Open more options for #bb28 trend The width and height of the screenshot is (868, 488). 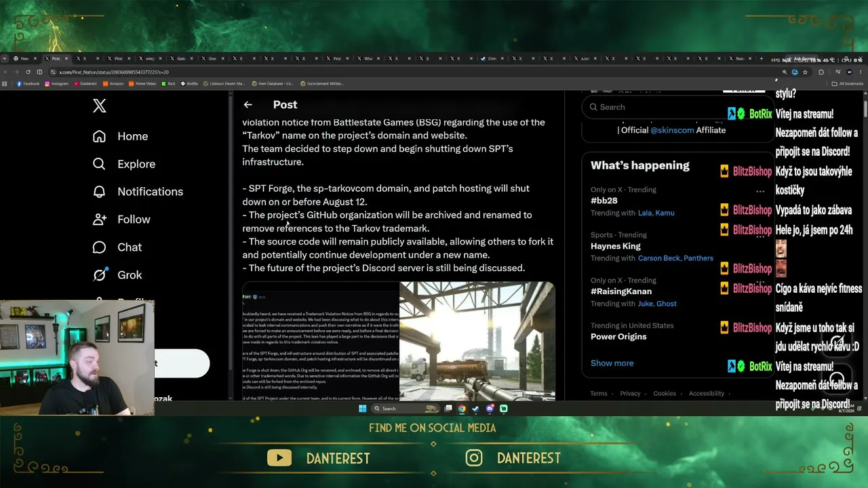point(760,191)
